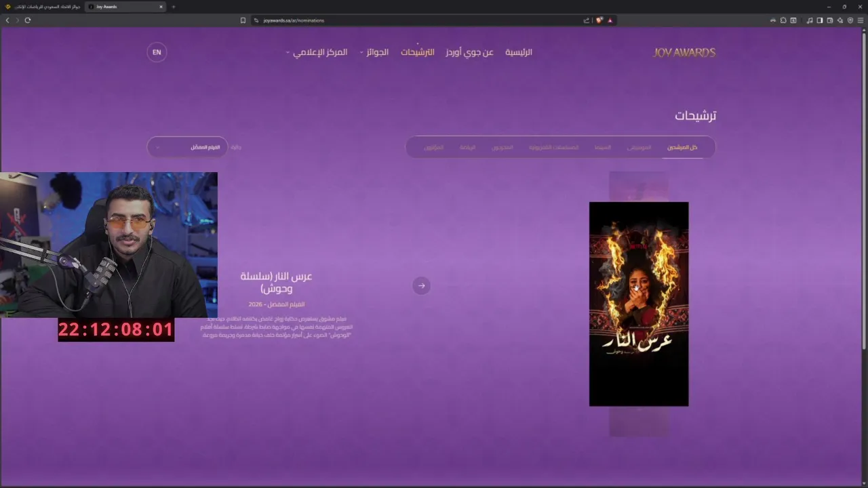
Task: Click the ترشيحات page heading
Action: (x=696, y=115)
